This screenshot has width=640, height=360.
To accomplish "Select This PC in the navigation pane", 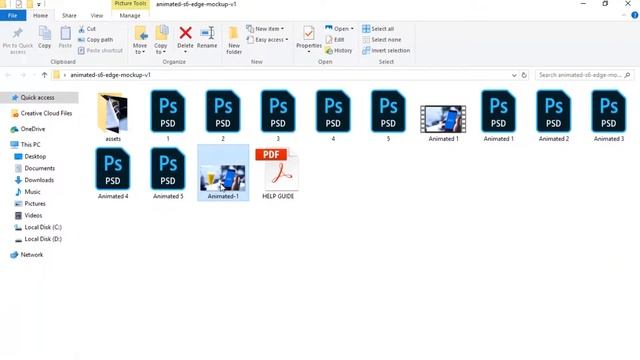I will click(25, 144).
